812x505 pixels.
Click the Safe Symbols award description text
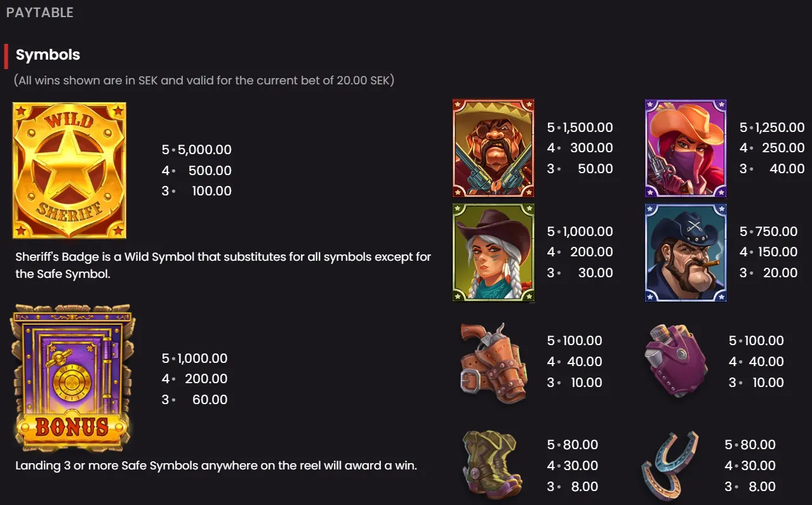(216, 465)
